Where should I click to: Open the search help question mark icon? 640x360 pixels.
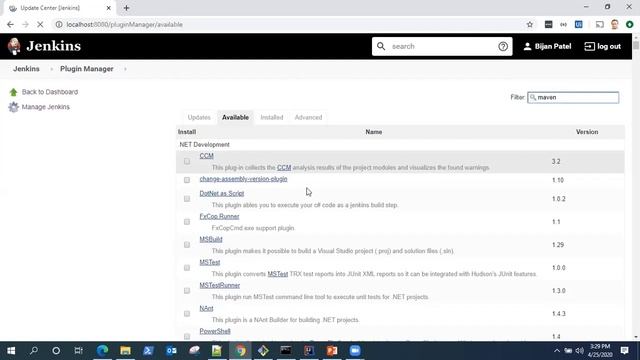tap(503, 46)
